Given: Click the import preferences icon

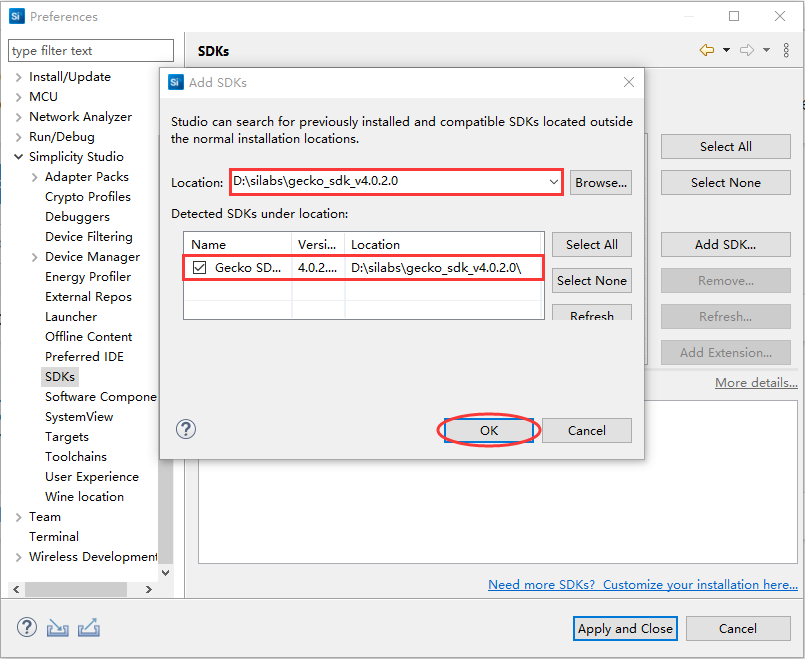Looking at the screenshot, I should 58,627.
